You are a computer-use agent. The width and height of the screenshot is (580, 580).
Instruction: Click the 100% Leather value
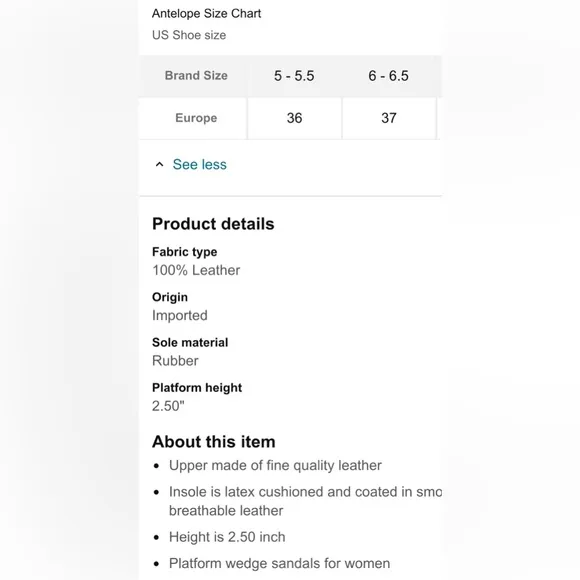tap(196, 270)
